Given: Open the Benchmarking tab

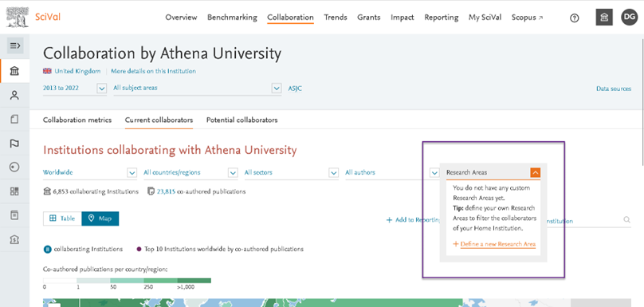Looking at the screenshot, I should pos(232,18).
